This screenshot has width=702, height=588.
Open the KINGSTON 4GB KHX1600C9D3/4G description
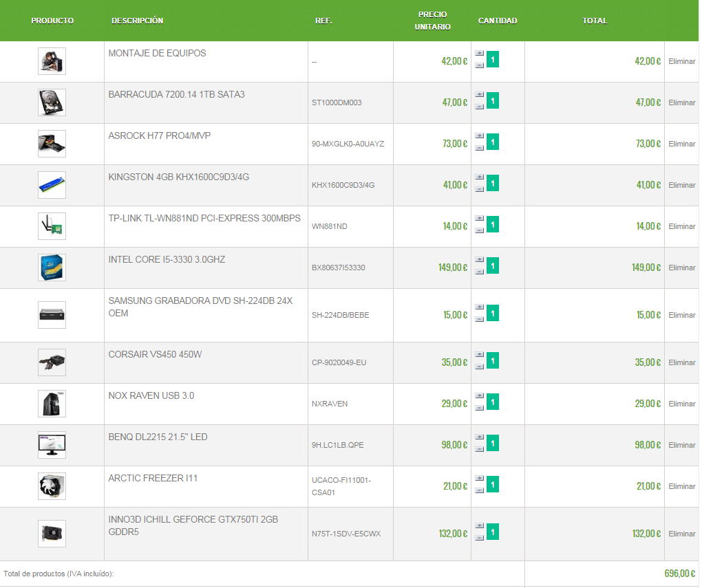pos(179,177)
